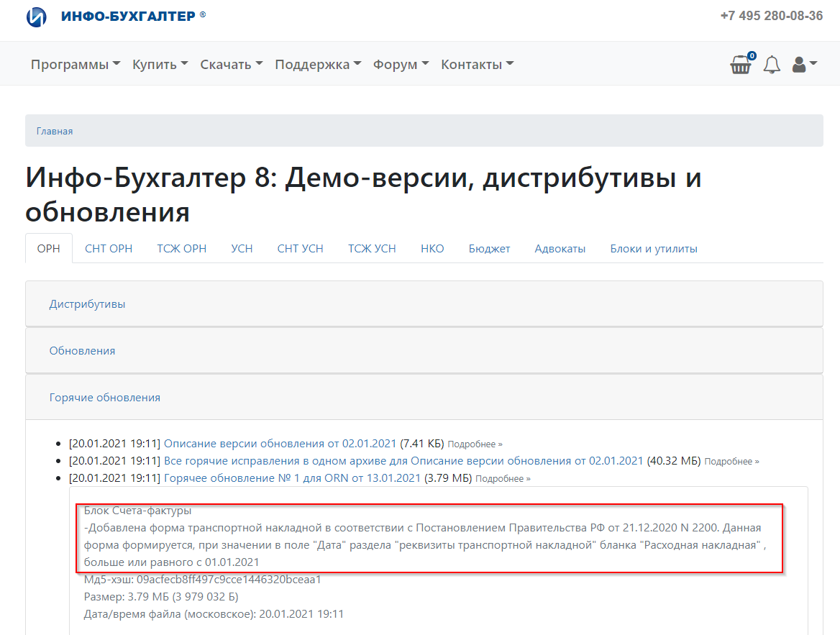Viewport: 840px width, 635px height.
Task: Open the Адвокаты tab
Action: point(560,249)
